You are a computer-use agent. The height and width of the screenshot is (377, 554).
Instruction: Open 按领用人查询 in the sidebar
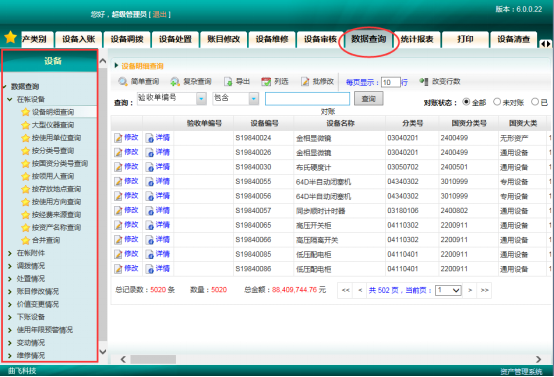[x=53, y=176]
